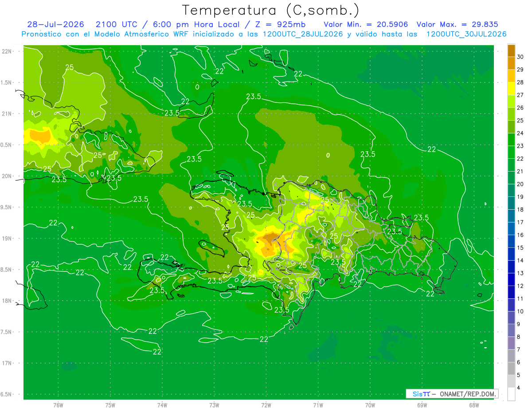This screenshot has width=532, height=411.
Task: Click the "72W" longitude axis label
Action: coord(266,405)
